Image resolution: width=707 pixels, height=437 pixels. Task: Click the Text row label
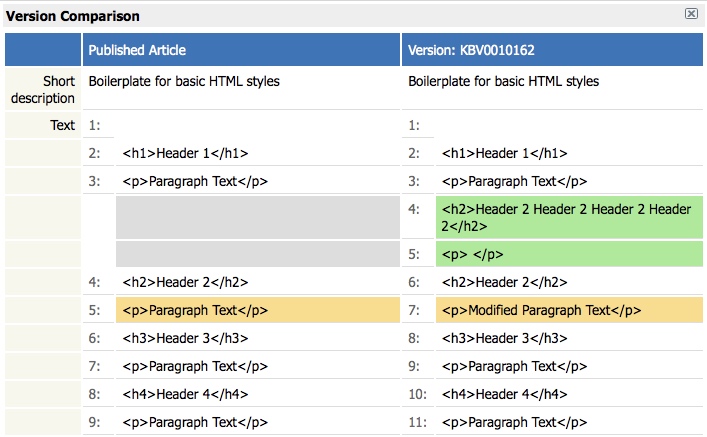point(63,125)
